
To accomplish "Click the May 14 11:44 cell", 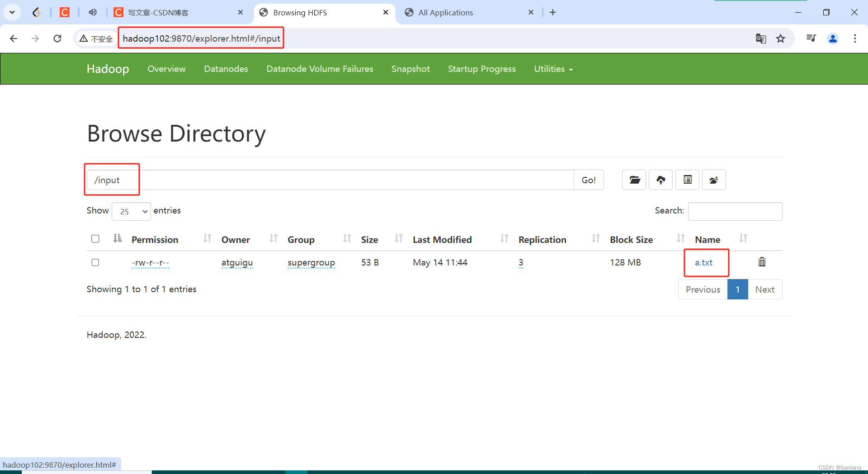I will pyautogui.click(x=440, y=262).
